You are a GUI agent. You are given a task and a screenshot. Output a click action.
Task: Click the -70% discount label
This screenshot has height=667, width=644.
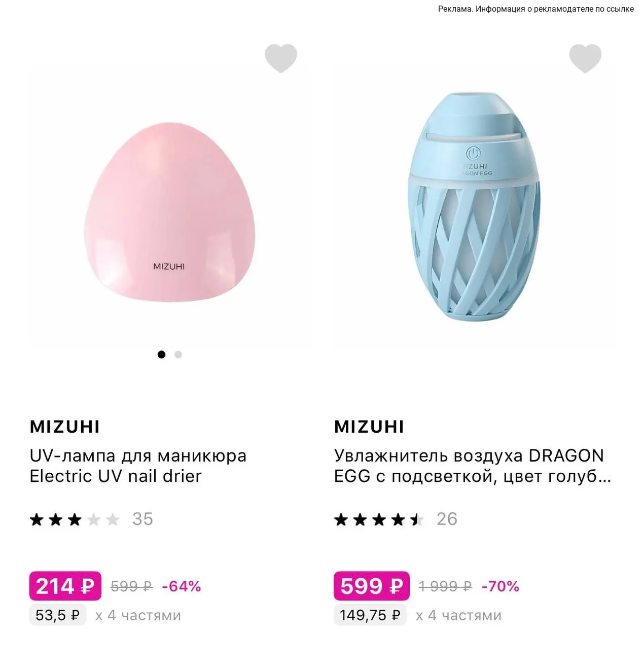pyautogui.click(x=500, y=586)
